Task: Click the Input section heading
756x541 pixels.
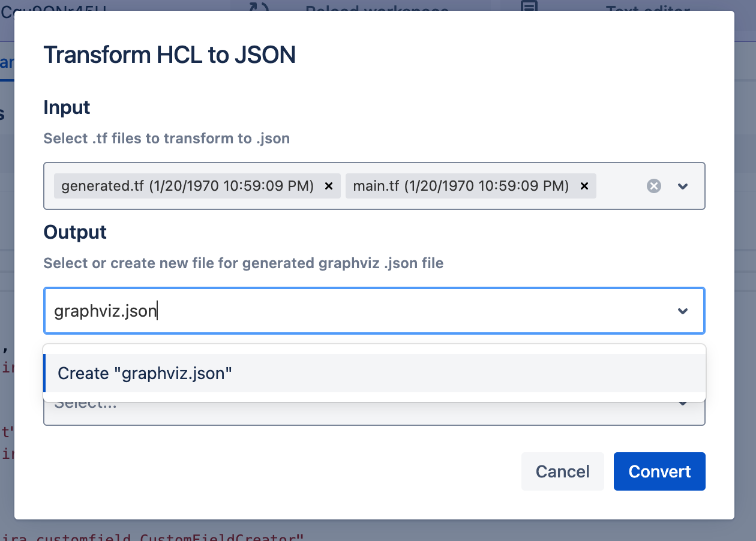Action: tap(67, 107)
